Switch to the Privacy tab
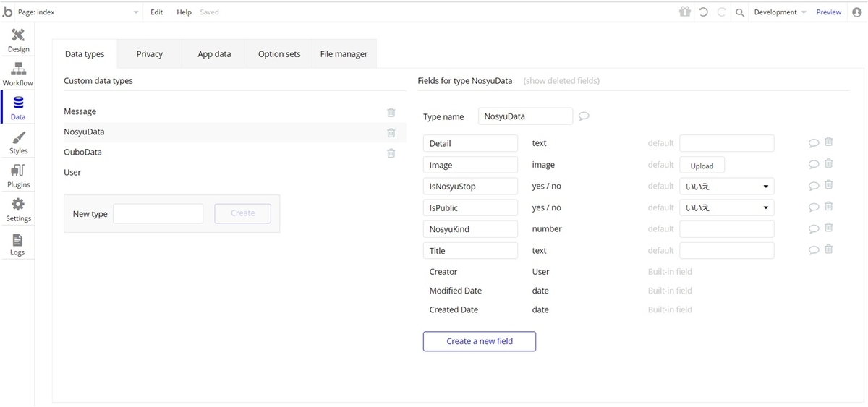868x407 pixels. point(150,54)
